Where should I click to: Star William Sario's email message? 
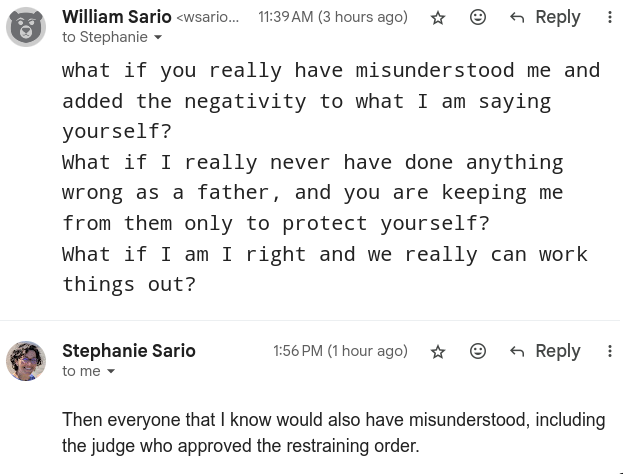click(x=438, y=18)
